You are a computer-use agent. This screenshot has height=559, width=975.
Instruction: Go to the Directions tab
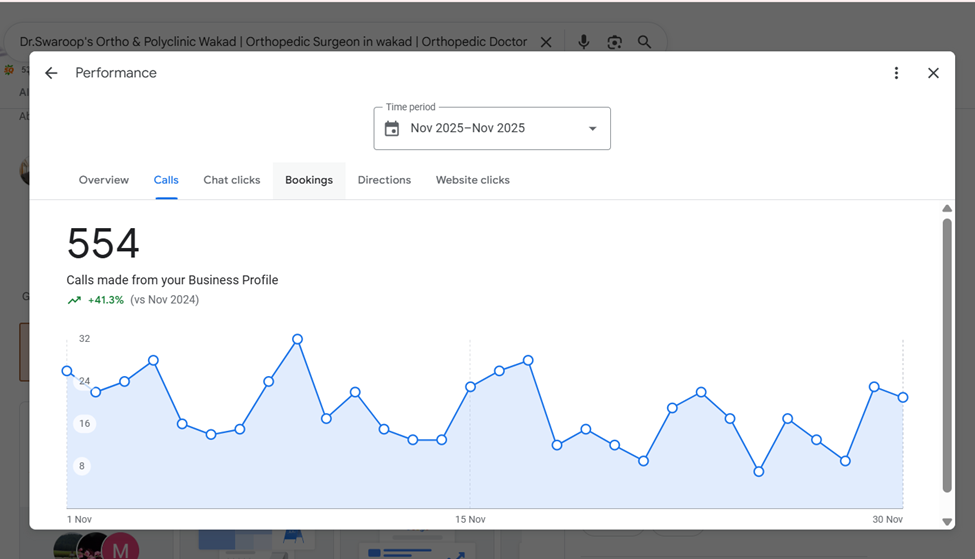[x=384, y=180]
